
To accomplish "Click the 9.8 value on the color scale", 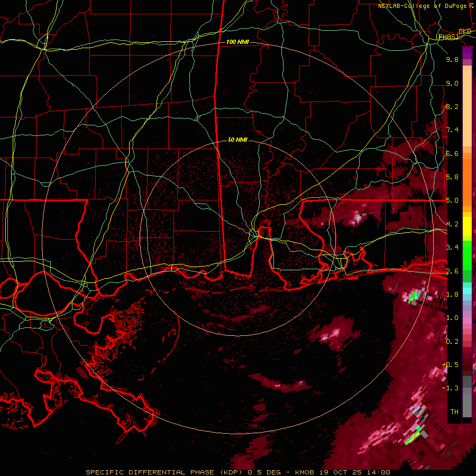I will point(452,59).
